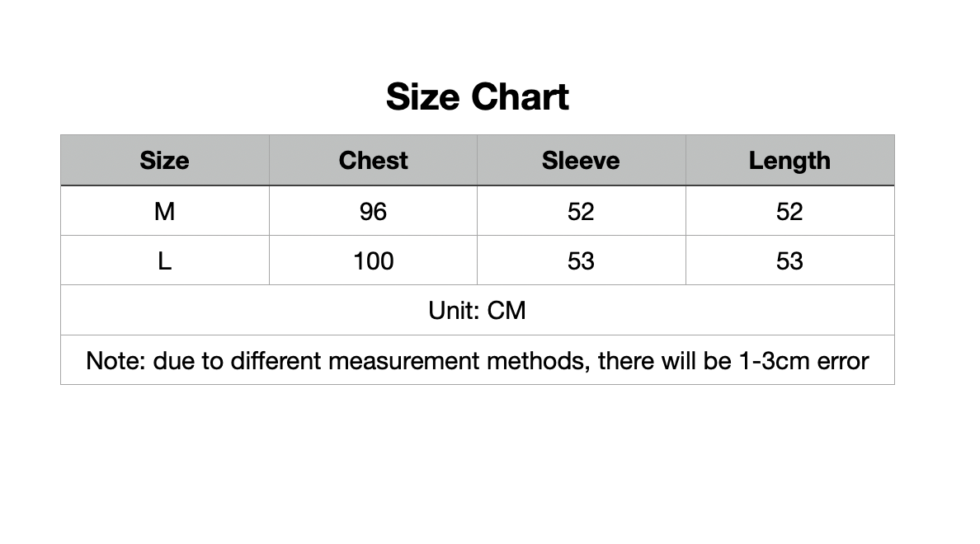Select the Size column header
Viewport: 980px width, 544px height.
(164, 161)
